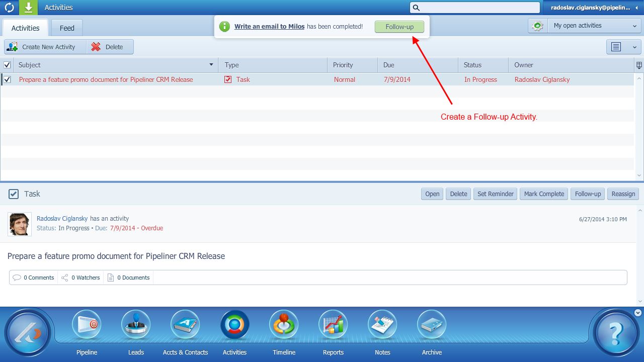The width and height of the screenshot is (644, 362).
Task: Switch to the Activities tab
Action: [25, 28]
